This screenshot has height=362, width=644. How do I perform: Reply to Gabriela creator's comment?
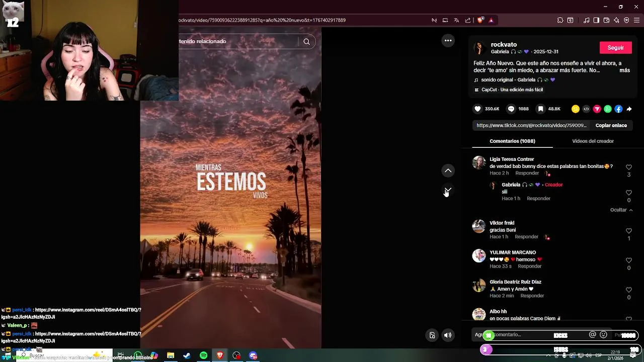(x=538, y=198)
